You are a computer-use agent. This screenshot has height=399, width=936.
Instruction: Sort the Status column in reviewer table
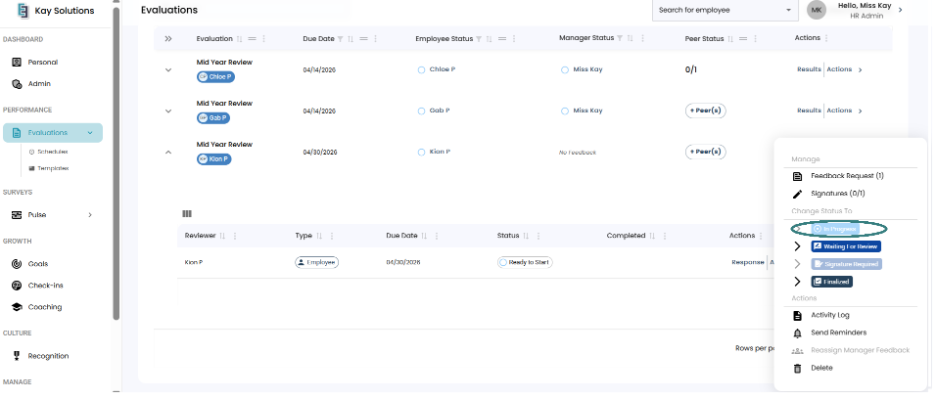coord(526,236)
